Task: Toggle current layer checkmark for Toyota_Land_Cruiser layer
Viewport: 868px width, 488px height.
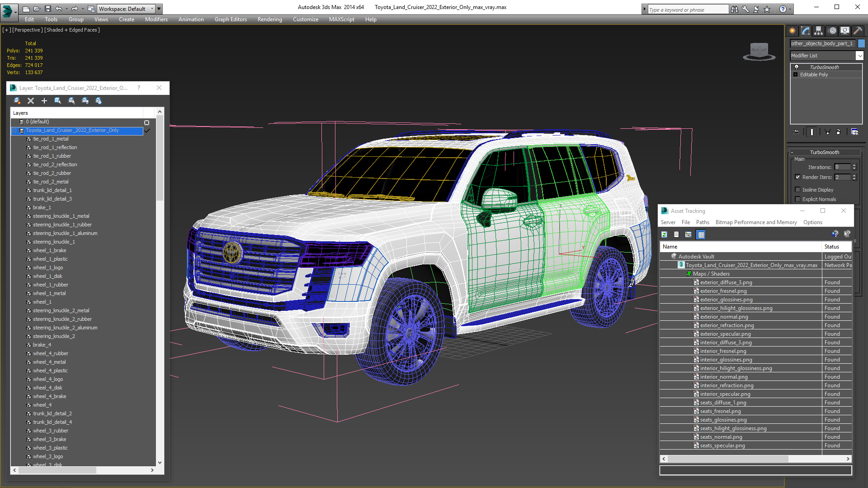Action: [x=147, y=131]
